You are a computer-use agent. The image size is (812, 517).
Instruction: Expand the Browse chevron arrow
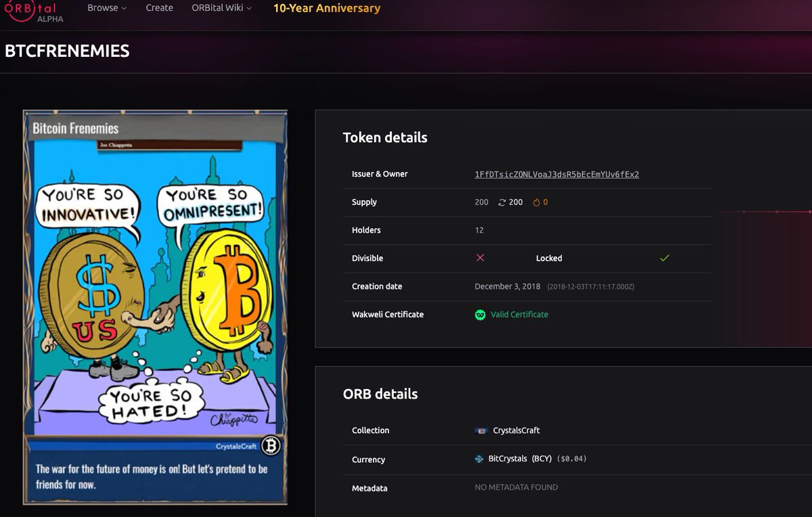125,8
